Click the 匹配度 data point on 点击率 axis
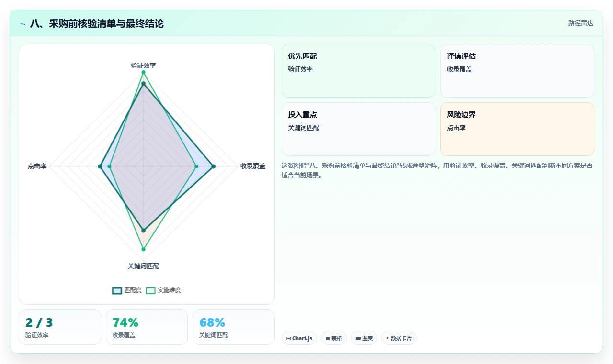Image resolution: width=613 pixels, height=364 pixels. tap(100, 166)
